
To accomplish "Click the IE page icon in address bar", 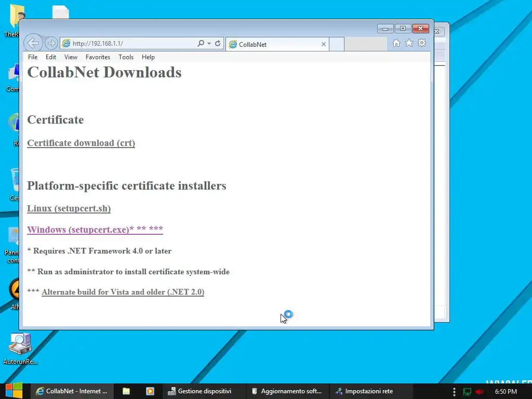I will (x=66, y=44).
